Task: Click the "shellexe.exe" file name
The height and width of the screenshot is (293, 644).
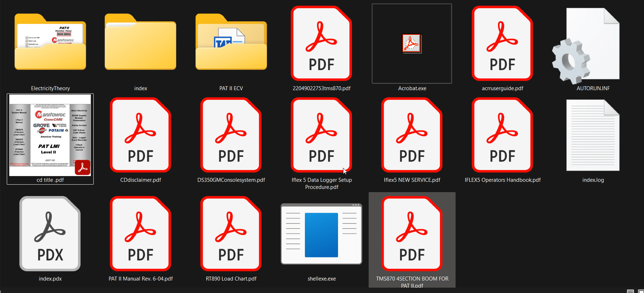Action: coord(322,279)
